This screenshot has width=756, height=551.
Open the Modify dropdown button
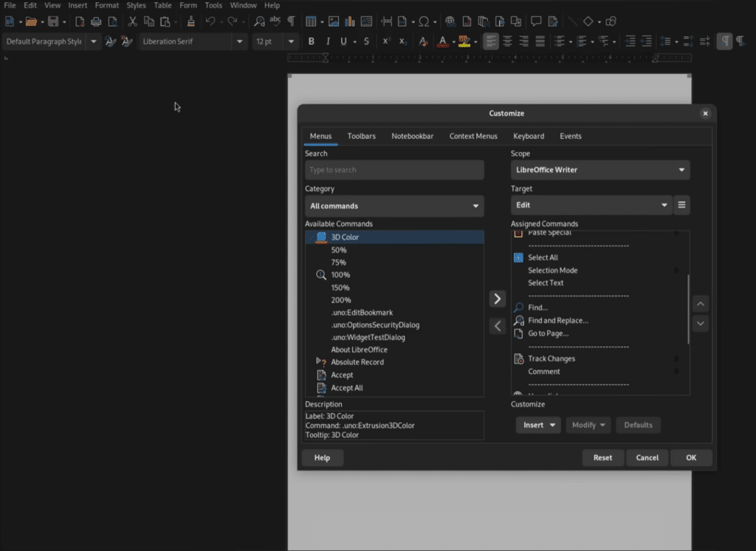pyautogui.click(x=588, y=425)
